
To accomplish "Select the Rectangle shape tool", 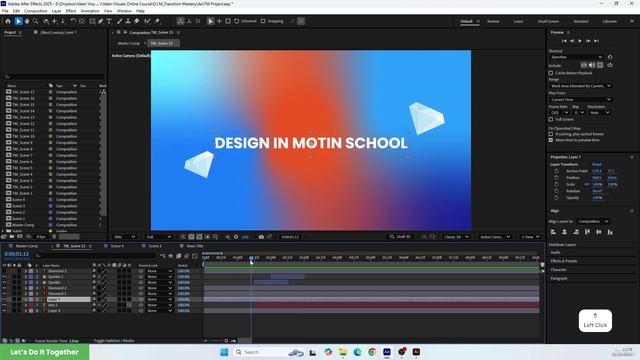I will [x=92, y=21].
